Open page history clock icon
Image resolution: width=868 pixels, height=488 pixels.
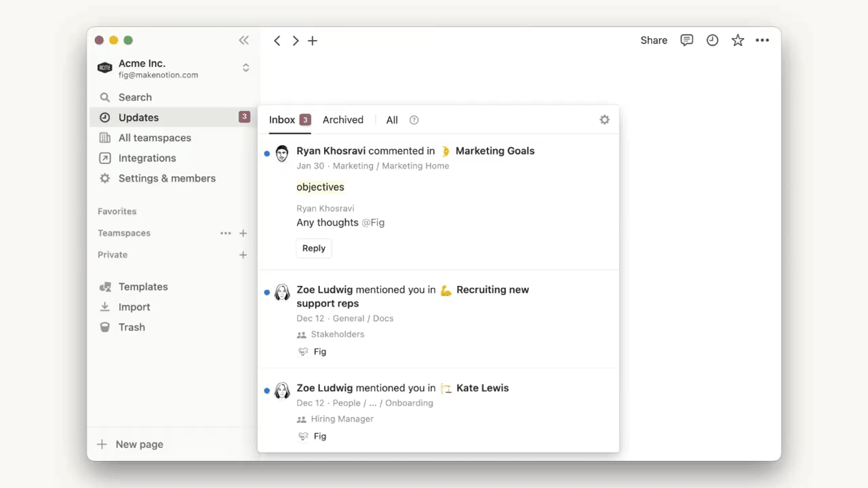coord(712,41)
